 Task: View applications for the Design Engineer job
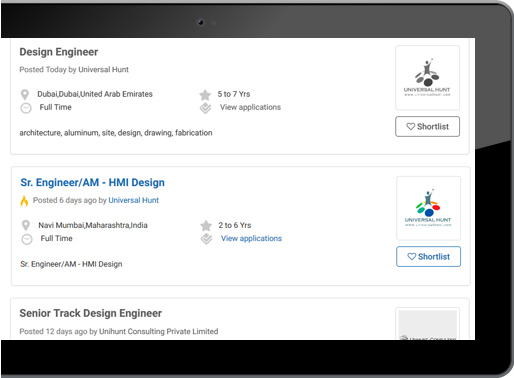point(250,107)
